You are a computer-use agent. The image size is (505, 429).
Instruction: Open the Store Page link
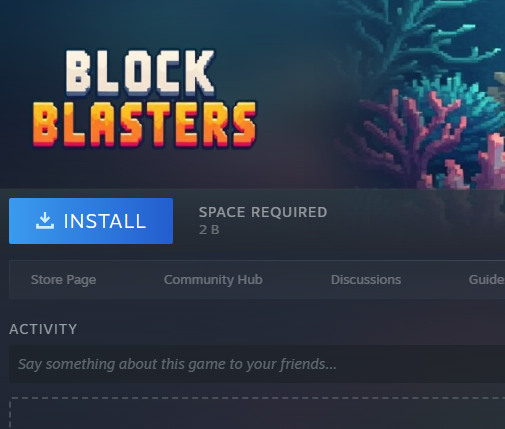pos(63,279)
